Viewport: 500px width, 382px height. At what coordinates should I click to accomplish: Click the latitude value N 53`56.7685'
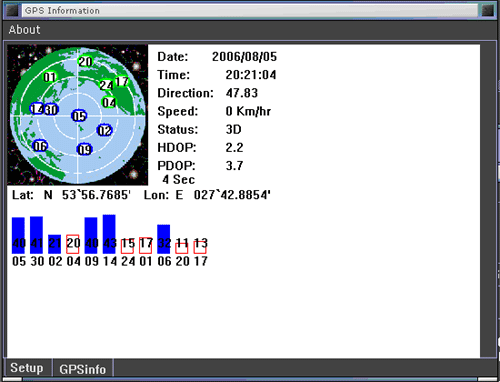coord(87,195)
